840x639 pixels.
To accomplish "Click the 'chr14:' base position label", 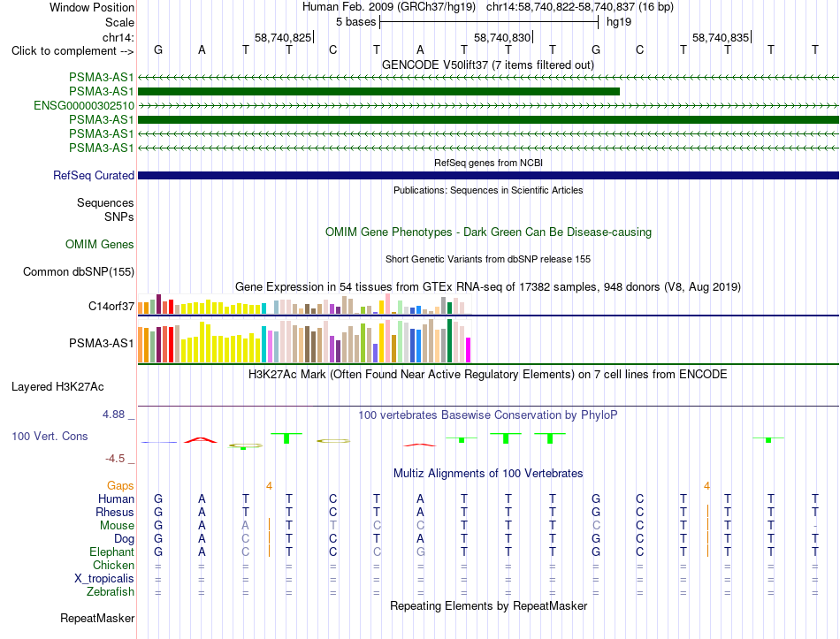I will click(118, 37).
